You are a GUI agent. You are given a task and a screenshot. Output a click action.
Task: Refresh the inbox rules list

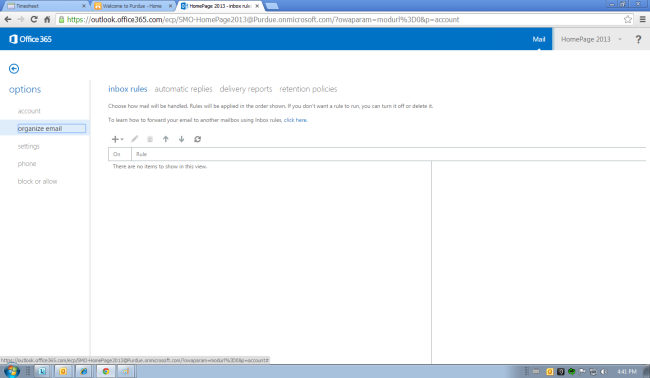tap(197, 139)
